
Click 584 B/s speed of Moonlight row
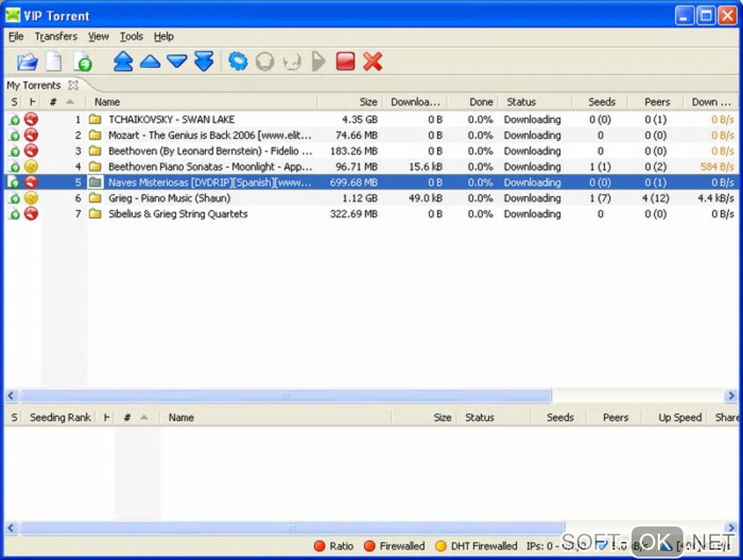pyautogui.click(x=717, y=166)
